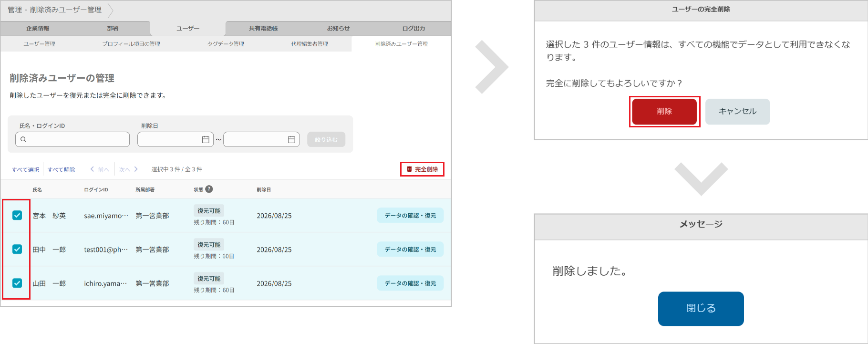Viewport: 868px width, 344px height.
Task: Click 削除済みユーザーの管理 heading
Action: click(x=62, y=78)
